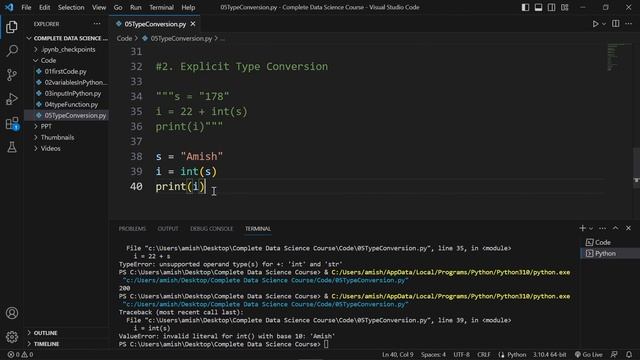Select 05TypeConversion.py in explorer

pyautogui.click(x=67, y=116)
